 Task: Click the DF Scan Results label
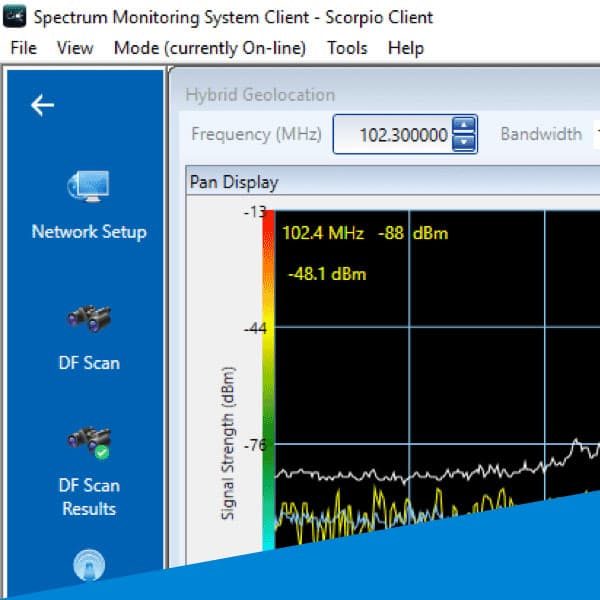[x=89, y=497]
